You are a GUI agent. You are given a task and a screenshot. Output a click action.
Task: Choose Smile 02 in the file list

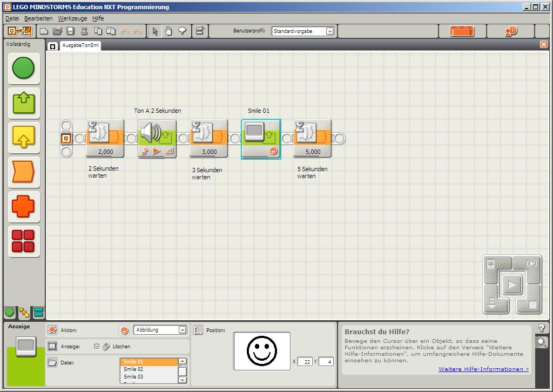point(133,369)
